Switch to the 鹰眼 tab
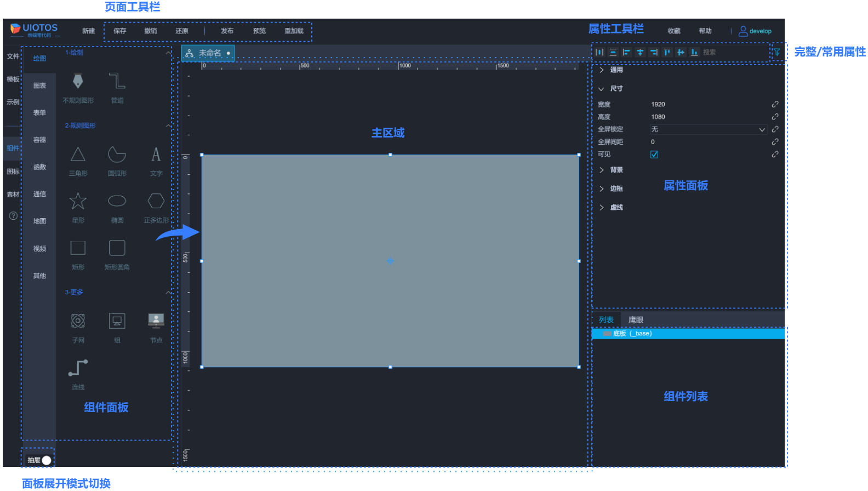Viewport: 868px width, 491px height. click(x=636, y=320)
